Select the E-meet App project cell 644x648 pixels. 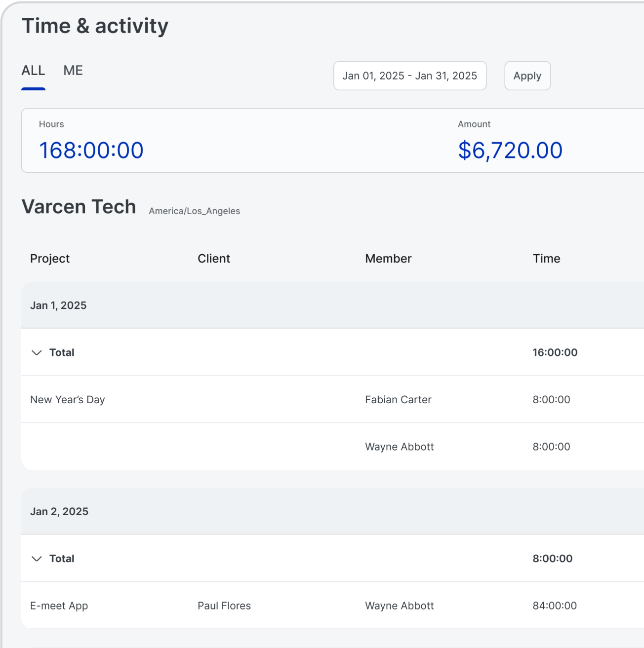[59, 606]
